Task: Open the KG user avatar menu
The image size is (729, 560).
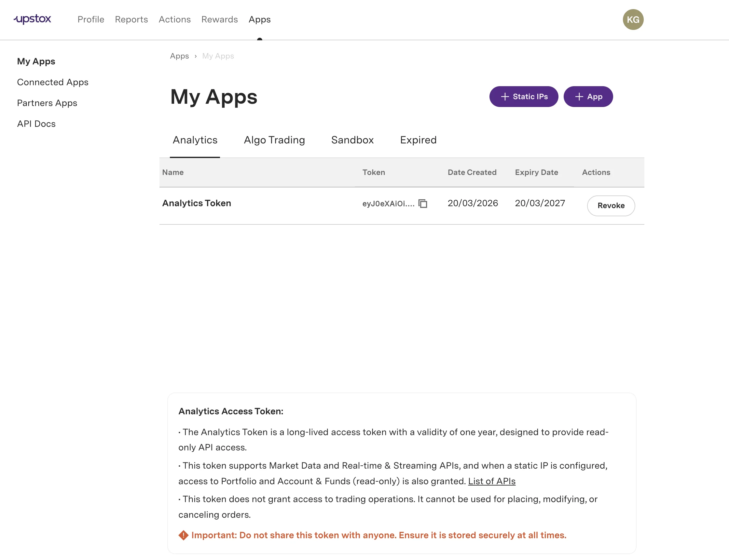Action: coord(633,19)
